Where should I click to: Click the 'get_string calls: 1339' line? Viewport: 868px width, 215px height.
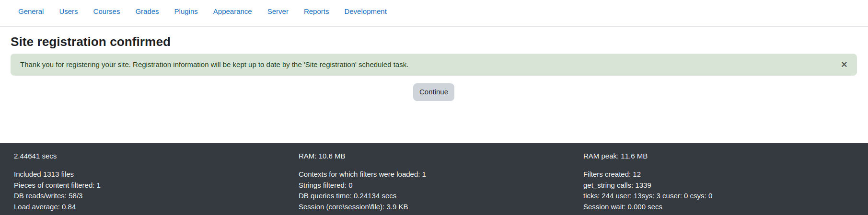coord(617,185)
